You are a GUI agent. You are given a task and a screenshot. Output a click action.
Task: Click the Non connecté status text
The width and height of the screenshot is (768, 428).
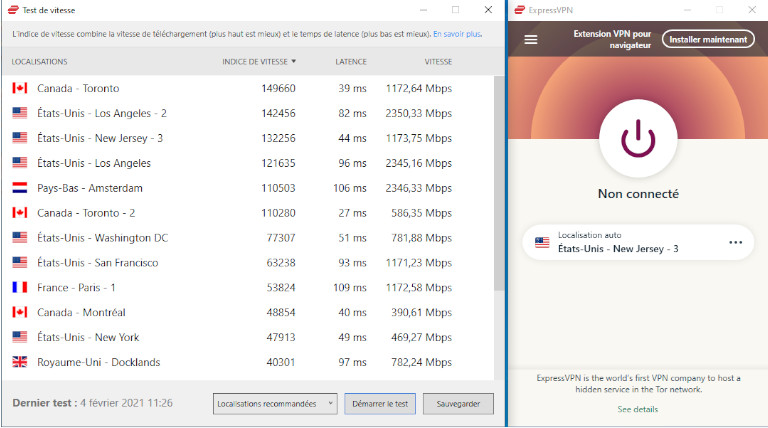(x=638, y=194)
